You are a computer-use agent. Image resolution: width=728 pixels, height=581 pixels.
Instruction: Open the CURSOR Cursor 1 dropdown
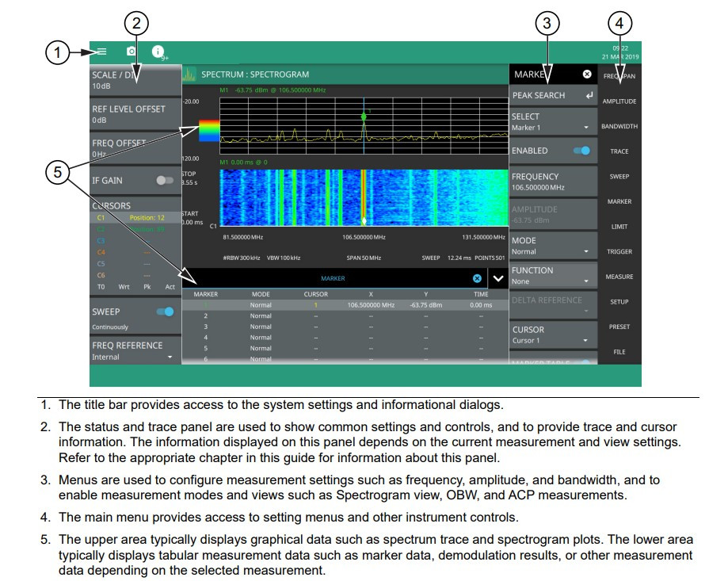tap(553, 334)
